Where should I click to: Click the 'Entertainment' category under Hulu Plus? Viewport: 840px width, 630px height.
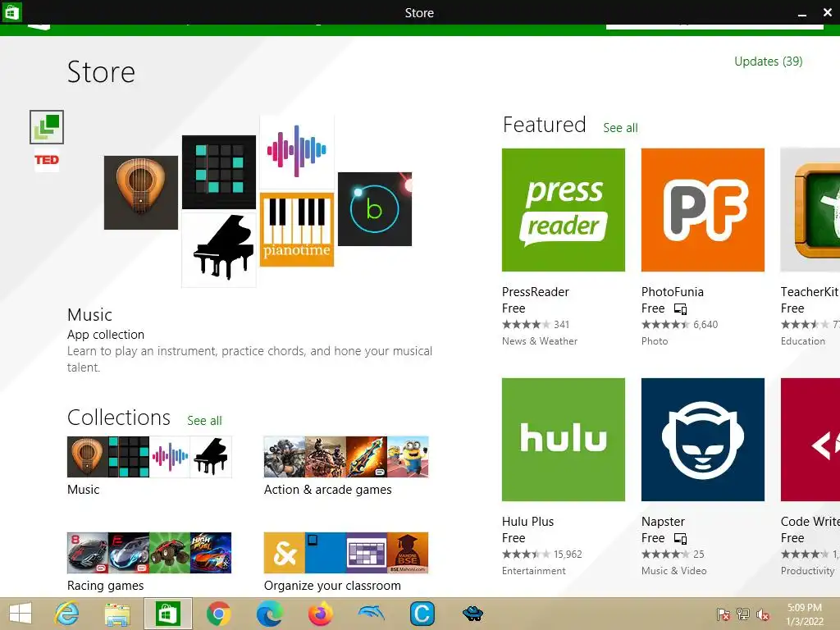coord(533,571)
